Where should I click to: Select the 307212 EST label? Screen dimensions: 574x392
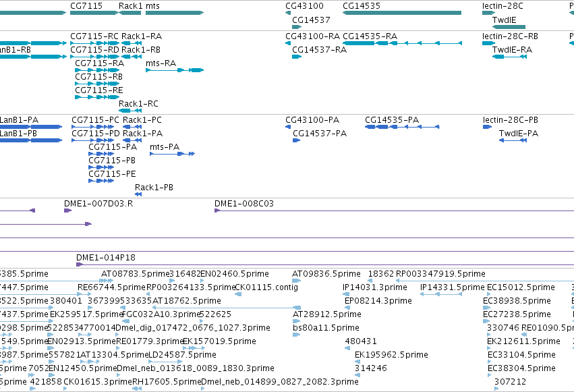pos(511,381)
